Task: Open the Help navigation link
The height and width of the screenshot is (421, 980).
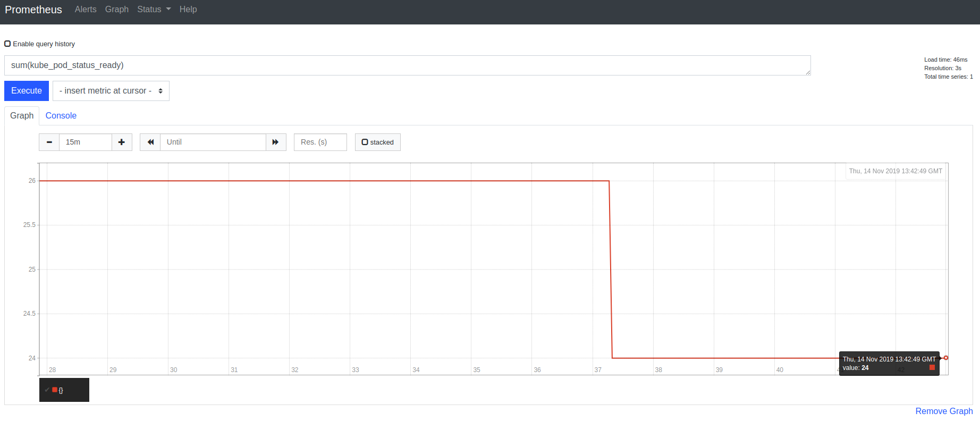Action: pyautogui.click(x=188, y=10)
